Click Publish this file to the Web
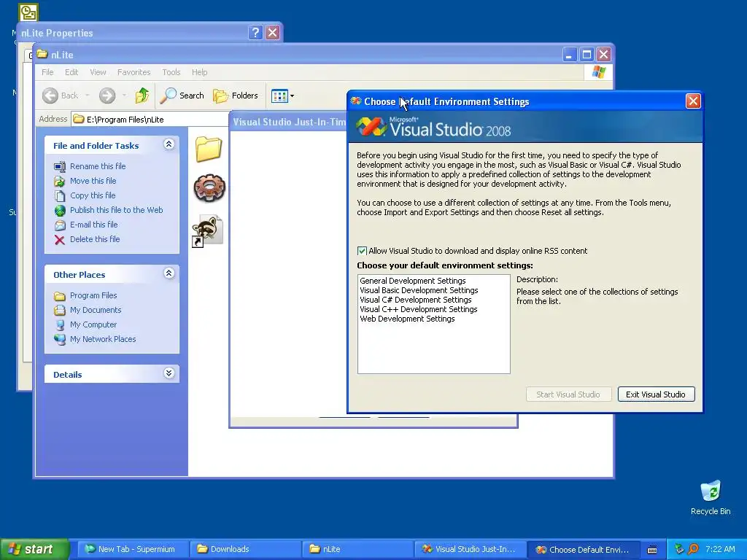The width and height of the screenshot is (747, 560). point(116,210)
